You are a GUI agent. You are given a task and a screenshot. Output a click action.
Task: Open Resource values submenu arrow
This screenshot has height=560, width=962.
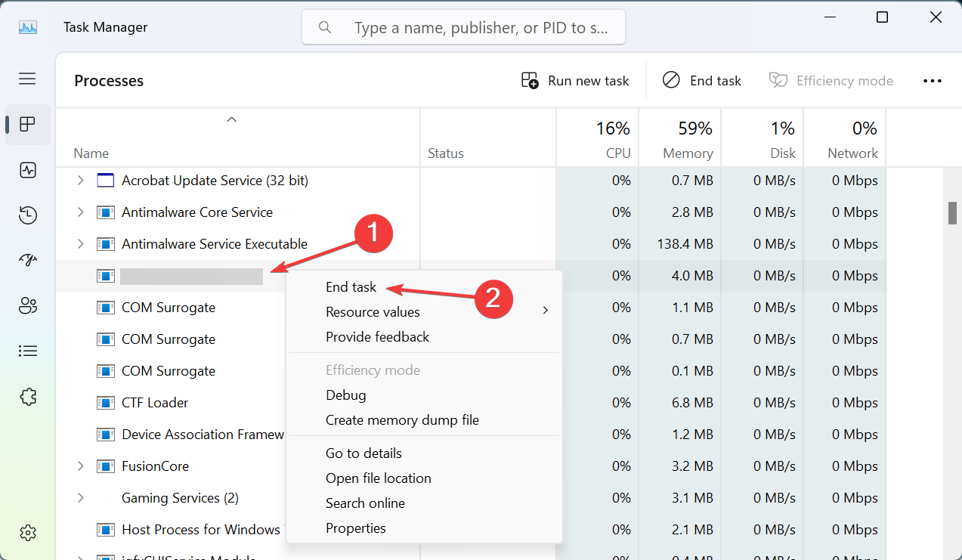[545, 311]
